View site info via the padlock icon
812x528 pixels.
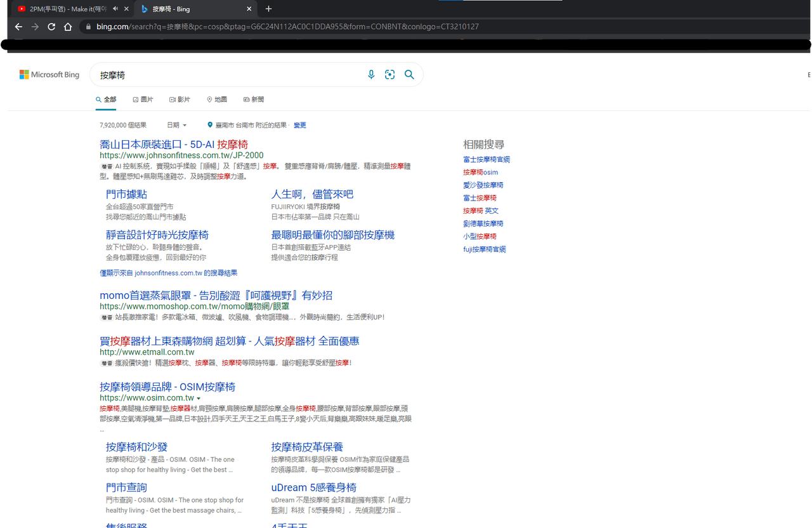click(88, 27)
